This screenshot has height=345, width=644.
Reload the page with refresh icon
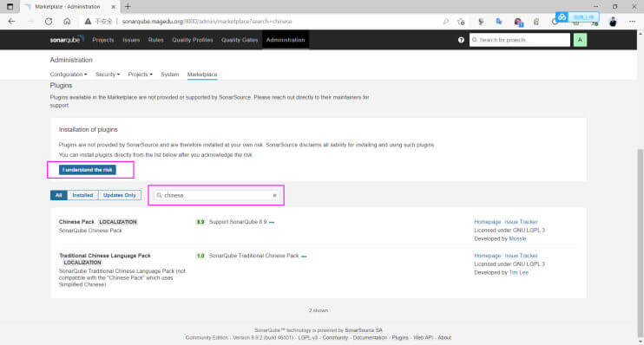(49, 22)
